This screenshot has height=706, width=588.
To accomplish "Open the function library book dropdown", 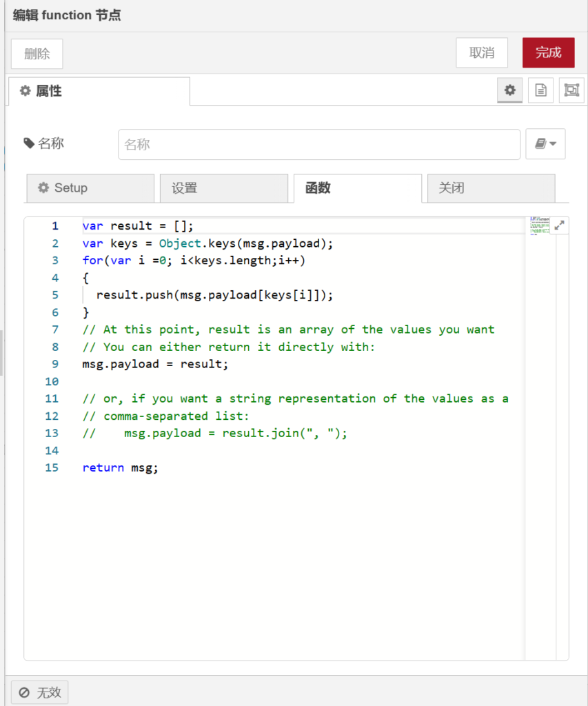I will (x=545, y=144).
